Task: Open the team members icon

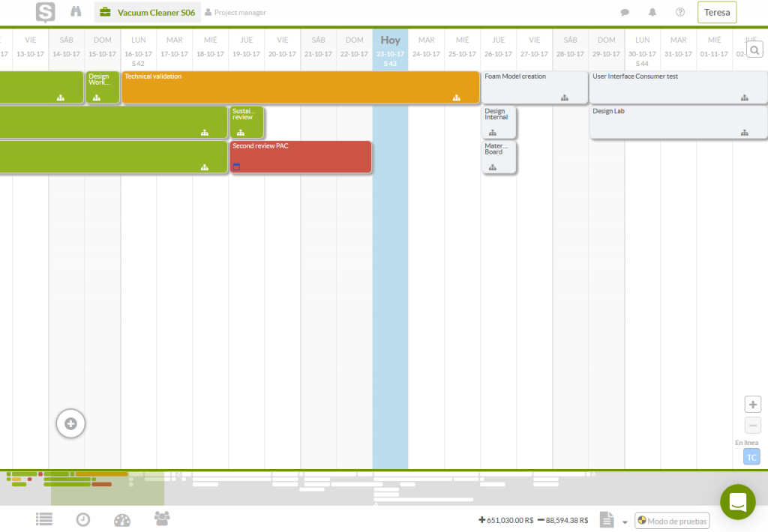Action: pyautogui.click(x=162, y=519)
